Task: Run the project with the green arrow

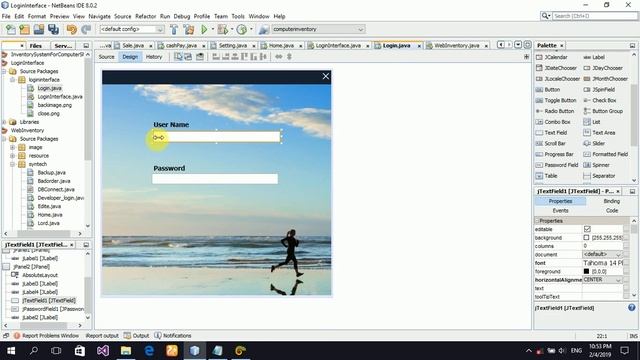Action: pos(204,29)
